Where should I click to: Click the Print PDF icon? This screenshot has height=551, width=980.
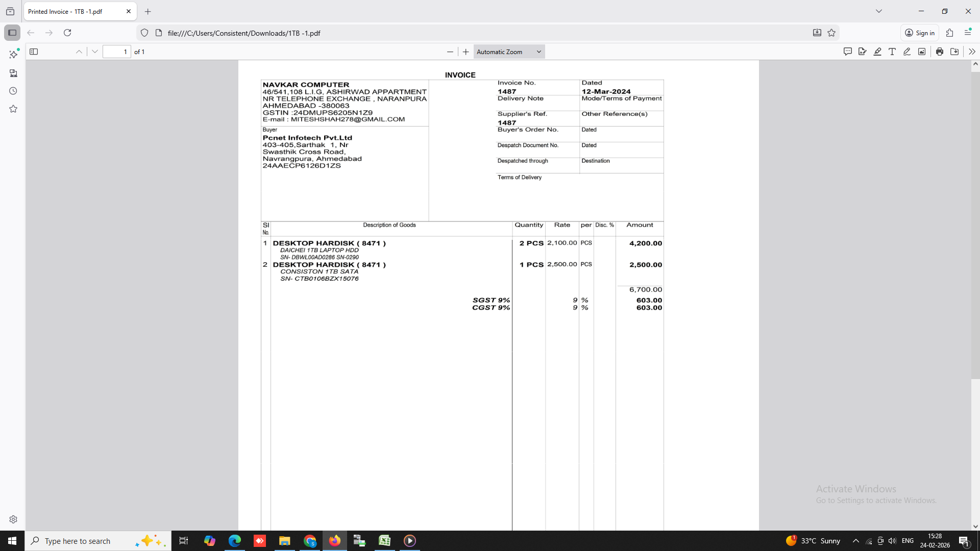(940, 52)
